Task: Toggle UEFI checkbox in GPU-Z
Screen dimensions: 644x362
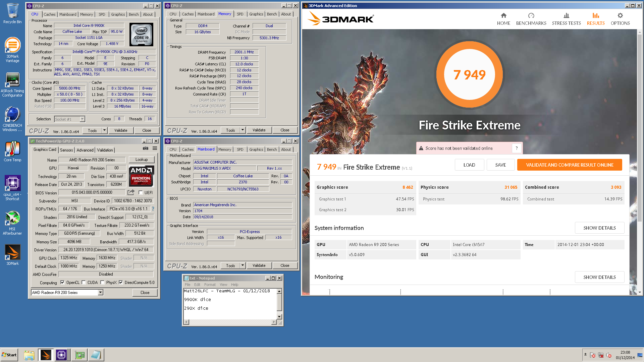Action: [141, 192]
